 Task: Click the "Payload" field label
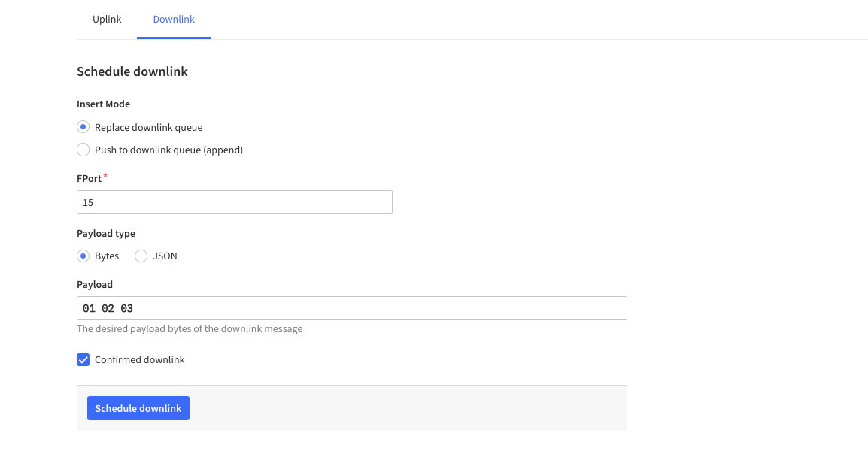click(95, 284)
